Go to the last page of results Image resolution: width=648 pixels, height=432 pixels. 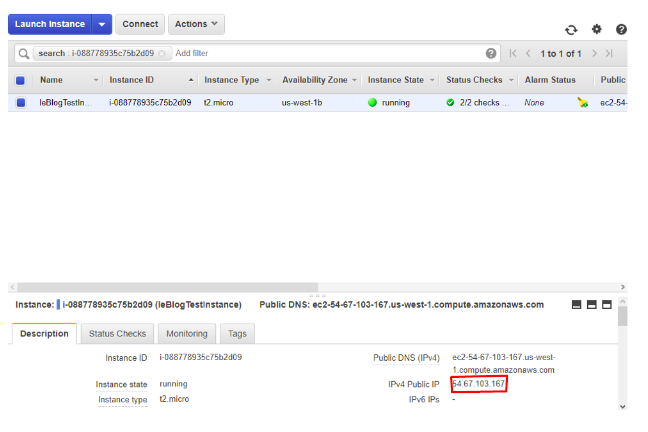[609, 53]
